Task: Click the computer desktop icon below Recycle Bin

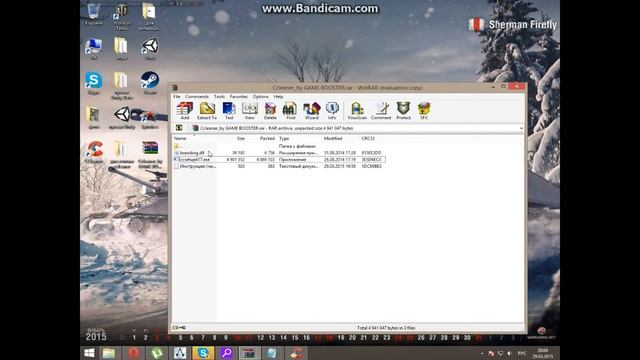Action: 93,49
